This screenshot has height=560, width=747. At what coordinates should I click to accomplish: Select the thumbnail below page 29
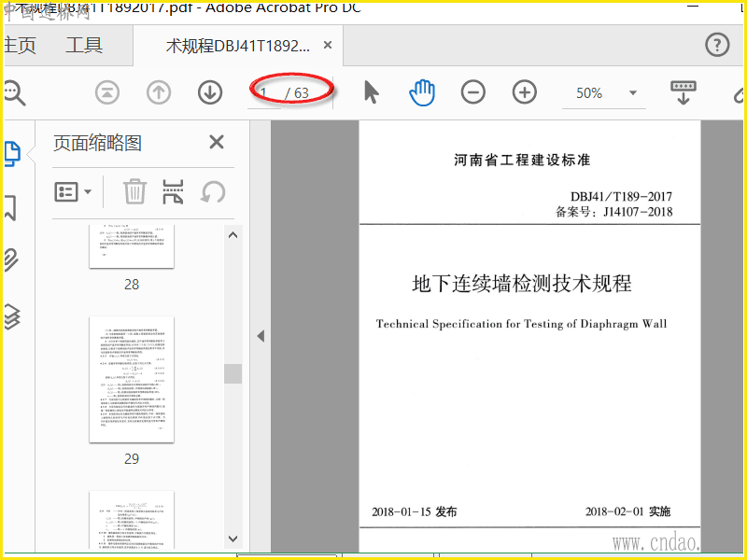(132, 520)
